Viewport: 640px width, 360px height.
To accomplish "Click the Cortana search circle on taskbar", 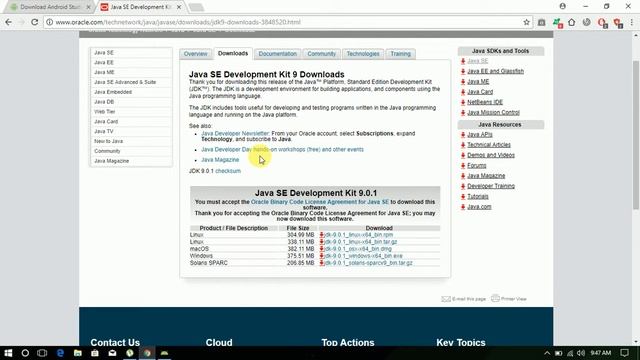I will click(x=25, y=353).
